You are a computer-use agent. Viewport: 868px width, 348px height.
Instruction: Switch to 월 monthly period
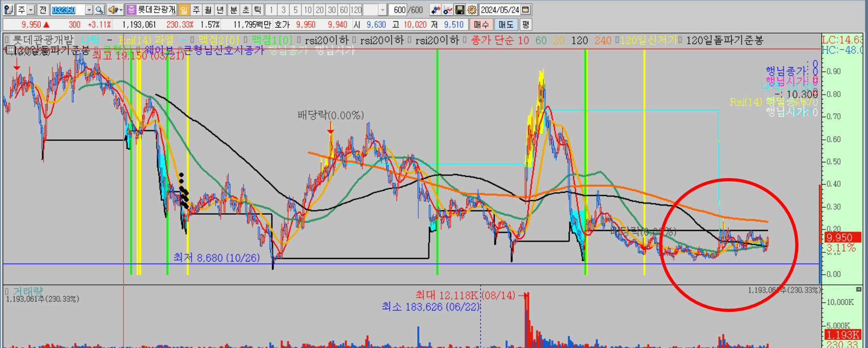tap(208, 10)
